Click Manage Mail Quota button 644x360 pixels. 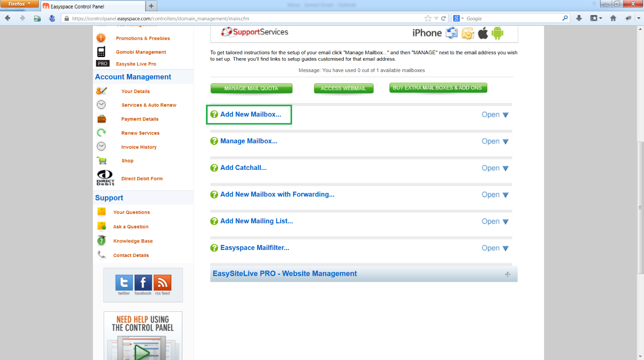pos(251,88)
